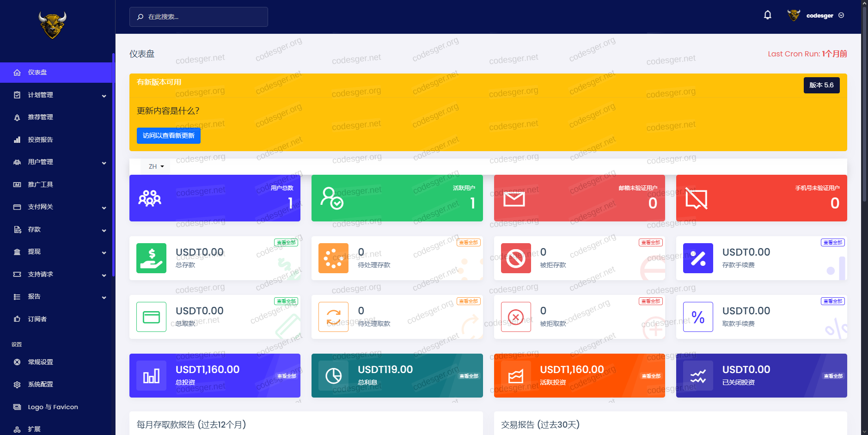Open the ZH language dropdown
Screen dimensions: 868x435
point(156,166)
